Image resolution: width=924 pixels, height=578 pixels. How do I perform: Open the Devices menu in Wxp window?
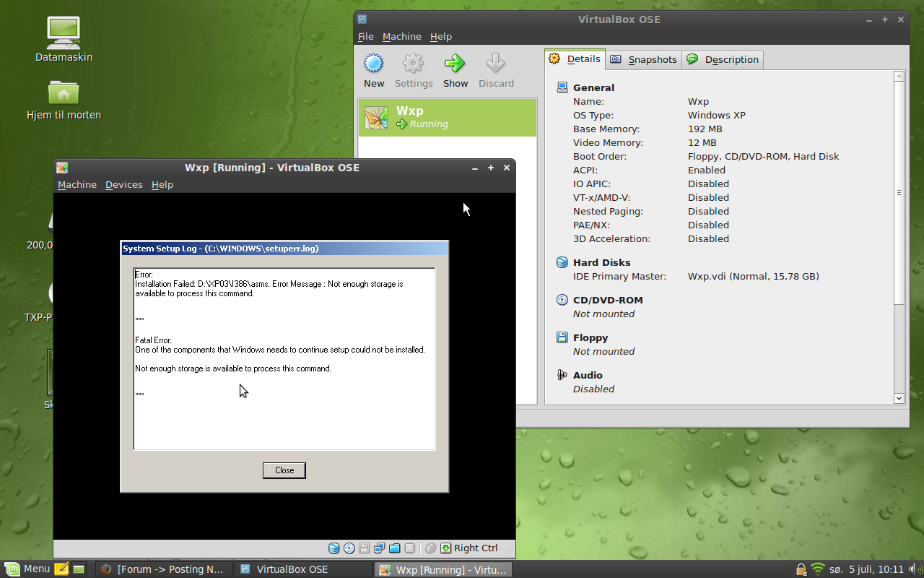(124, 184)
